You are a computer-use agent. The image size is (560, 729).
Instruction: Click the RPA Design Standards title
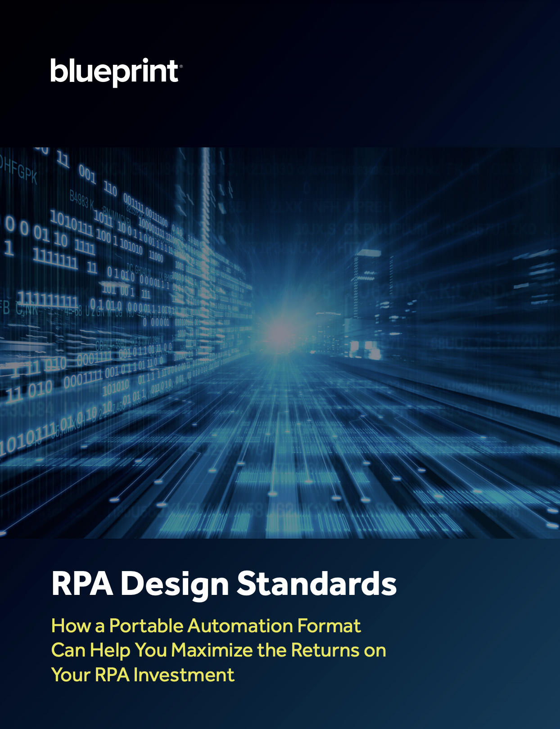click(224, 584)
